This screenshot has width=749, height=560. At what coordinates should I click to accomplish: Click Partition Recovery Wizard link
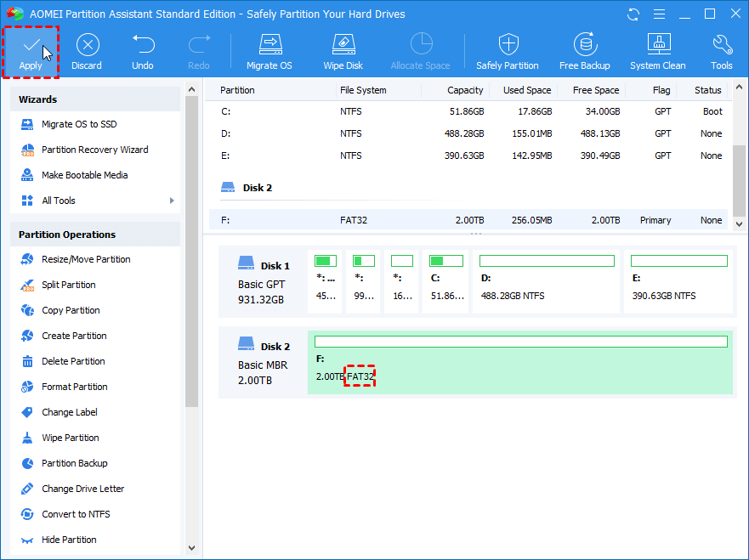(94, 150)
